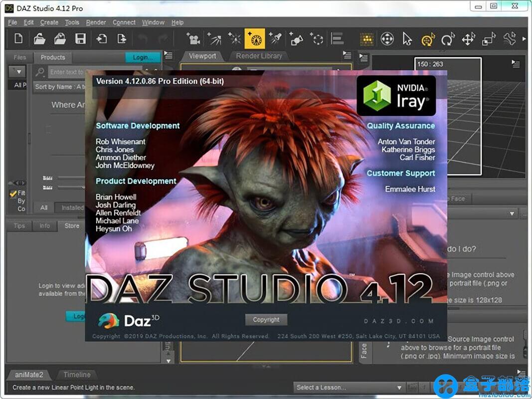Select the Universal manipulator circle icon
The width and height of the screenshot is (532, 399).
click(387, 39)
